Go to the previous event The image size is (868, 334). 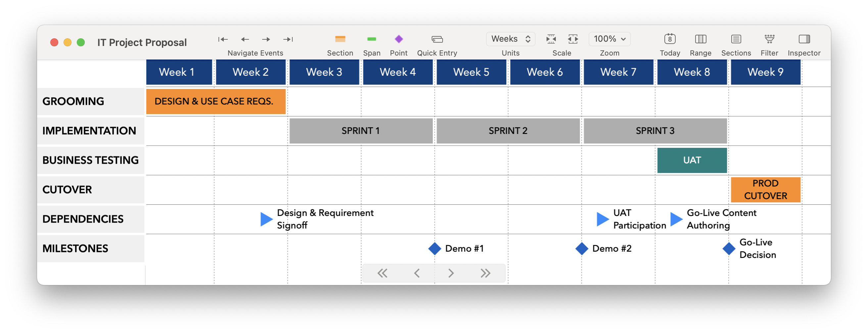point(245,39)
